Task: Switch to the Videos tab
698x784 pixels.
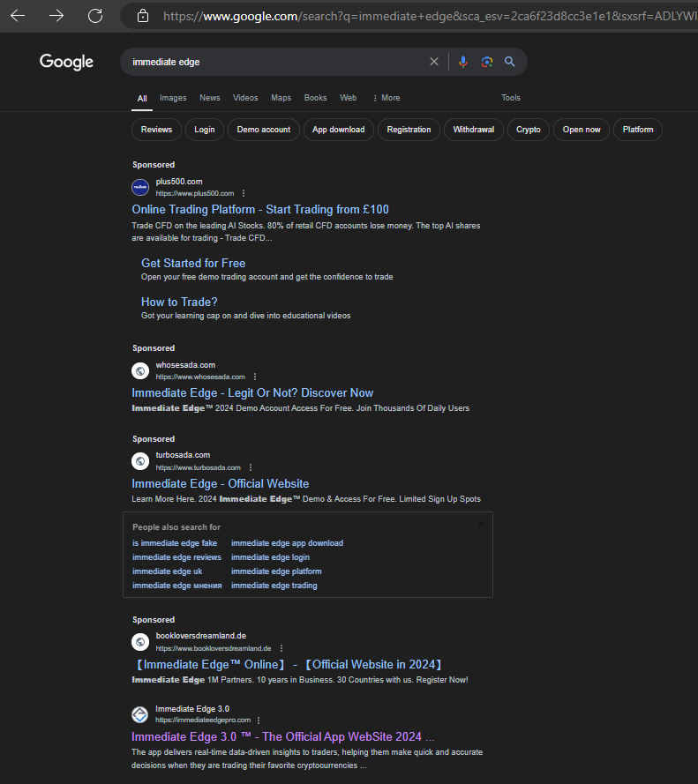Action: [x=245, y=98]
